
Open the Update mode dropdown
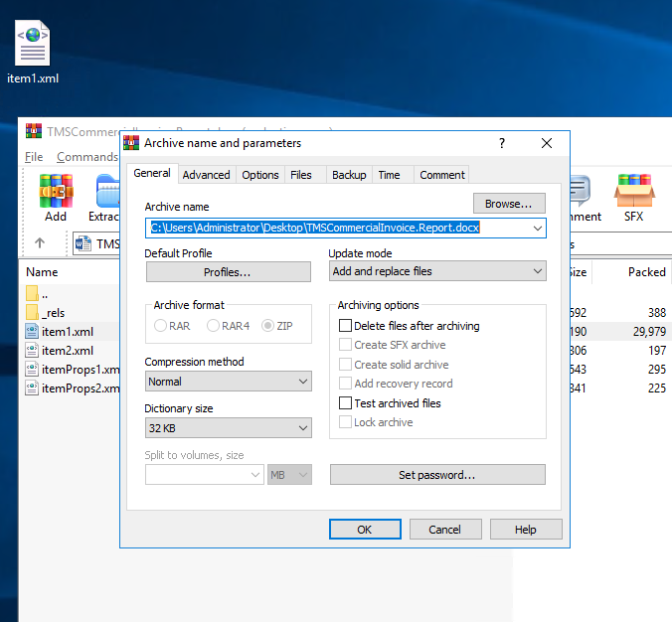click(437, 271)
